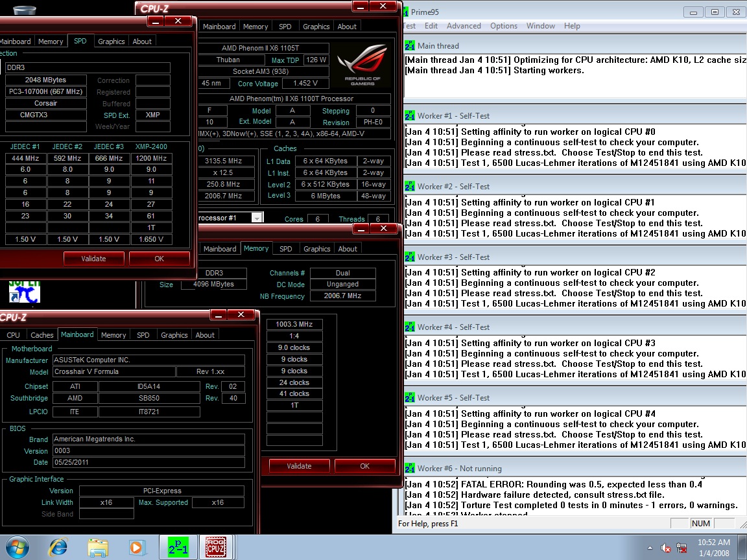Click the Worker #2 Self-Test window icon

coord(409,186)
